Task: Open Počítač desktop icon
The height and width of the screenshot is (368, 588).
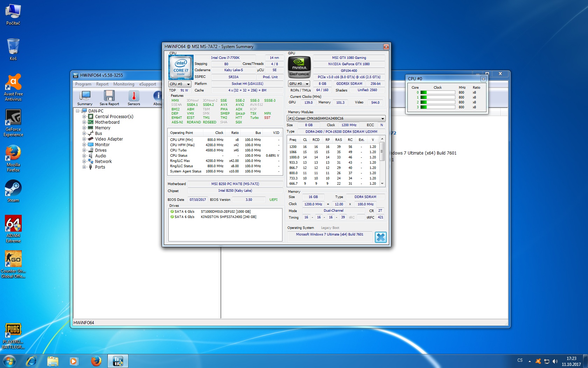Action: click(13, 14)
